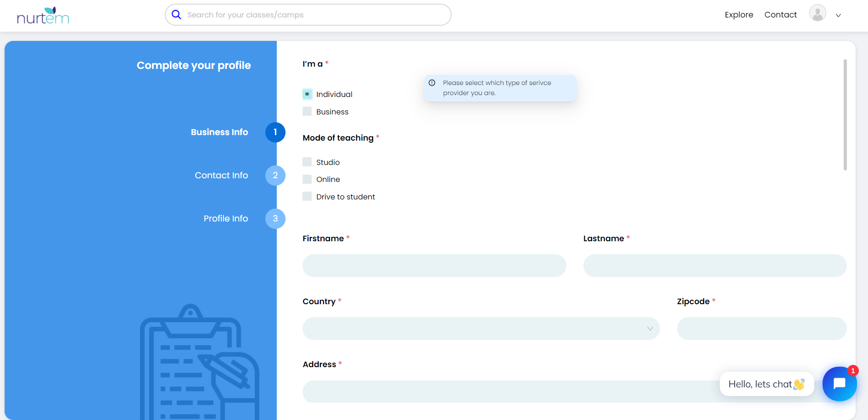Click the Hello, lets chat bubble
868x420 pixels.
766,384
